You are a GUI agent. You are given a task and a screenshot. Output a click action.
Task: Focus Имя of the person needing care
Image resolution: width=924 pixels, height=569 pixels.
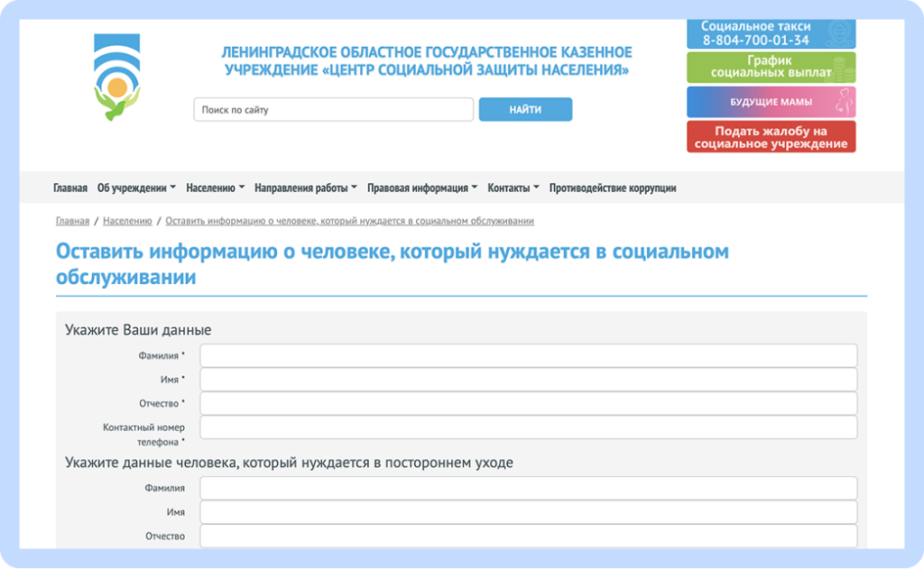click(x=529, y=512)
